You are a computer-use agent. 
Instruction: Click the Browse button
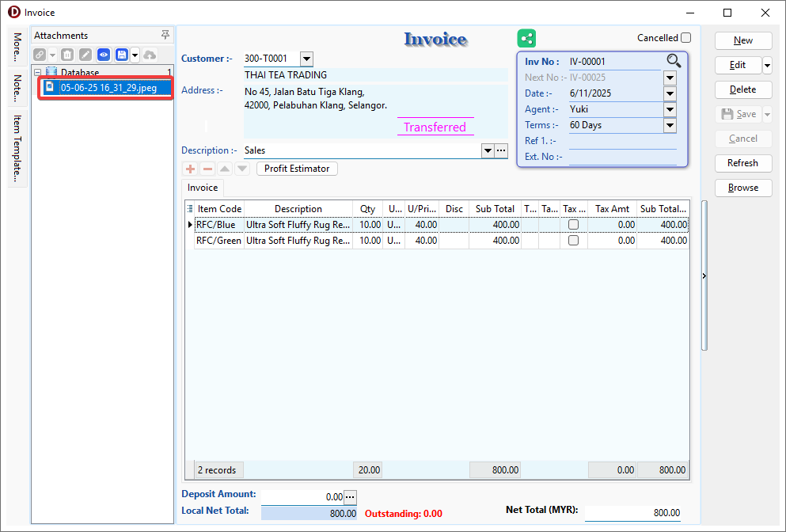point(743,188)
